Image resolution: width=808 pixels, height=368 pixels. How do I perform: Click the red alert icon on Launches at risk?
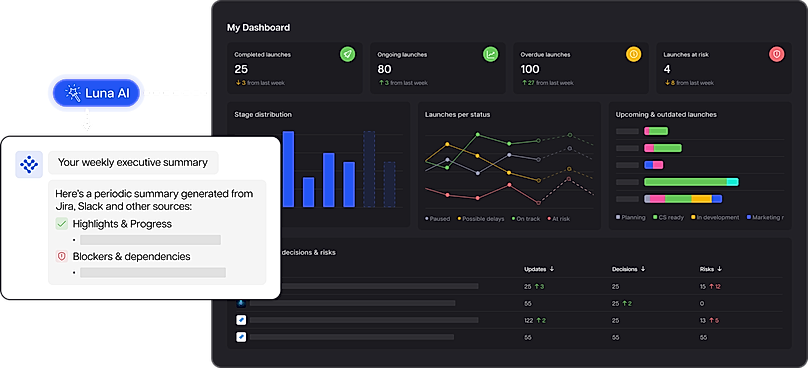coord(777,54)
